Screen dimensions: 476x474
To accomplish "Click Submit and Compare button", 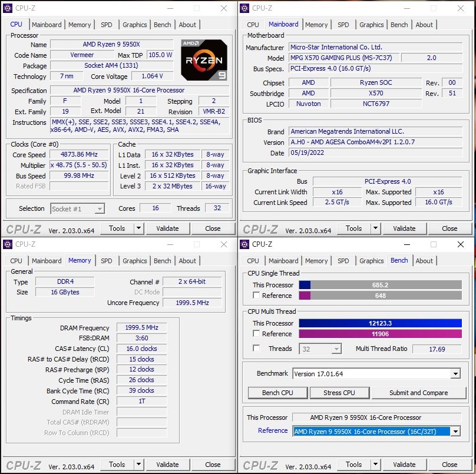I will click(x=419, y=393).
